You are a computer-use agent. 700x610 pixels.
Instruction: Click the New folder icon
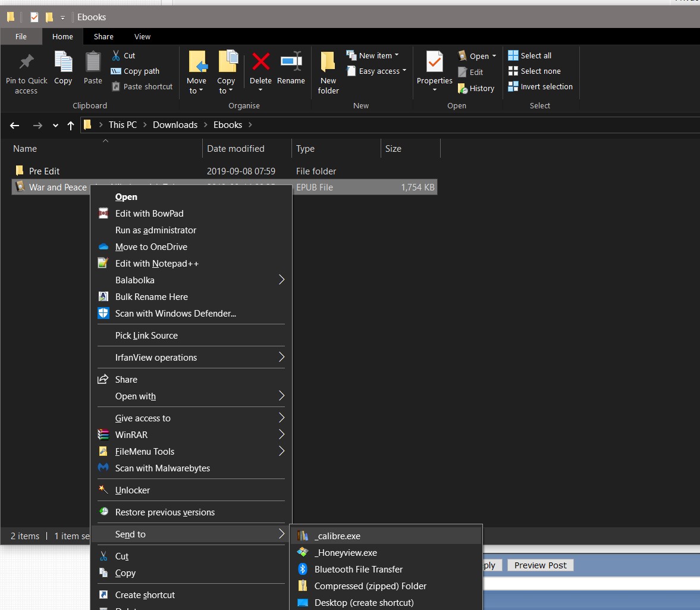pos(328,62)
